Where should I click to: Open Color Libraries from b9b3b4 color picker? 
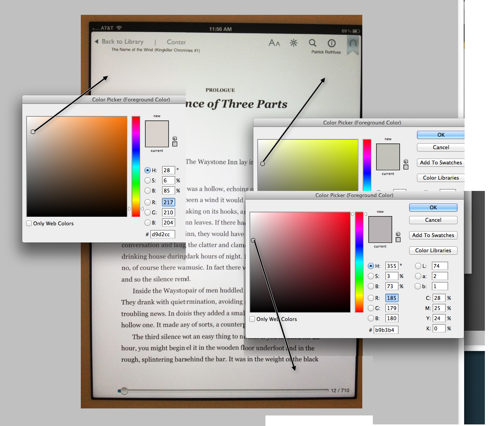tap(433, 250)
